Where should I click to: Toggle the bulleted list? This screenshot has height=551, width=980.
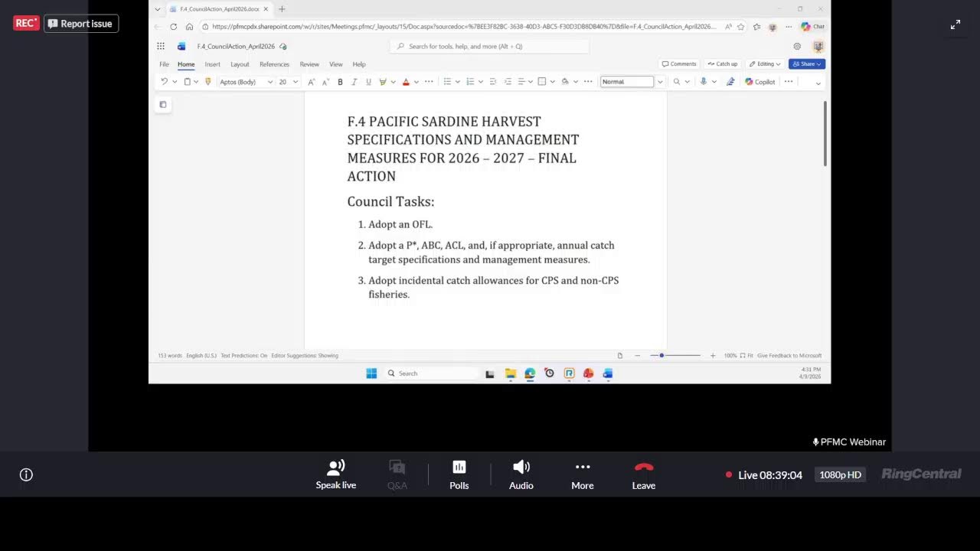(447, 82)
